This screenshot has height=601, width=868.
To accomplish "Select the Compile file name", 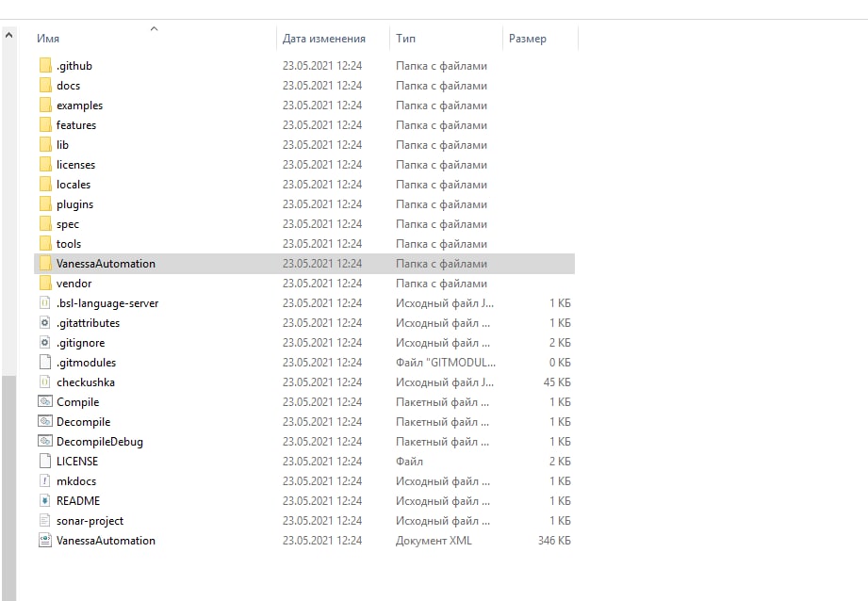I will pos(77,402).
